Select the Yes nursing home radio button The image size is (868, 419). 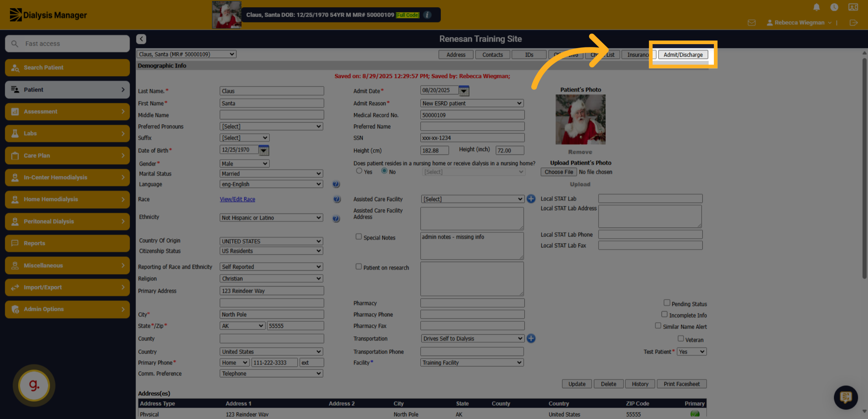coord(359,171)
